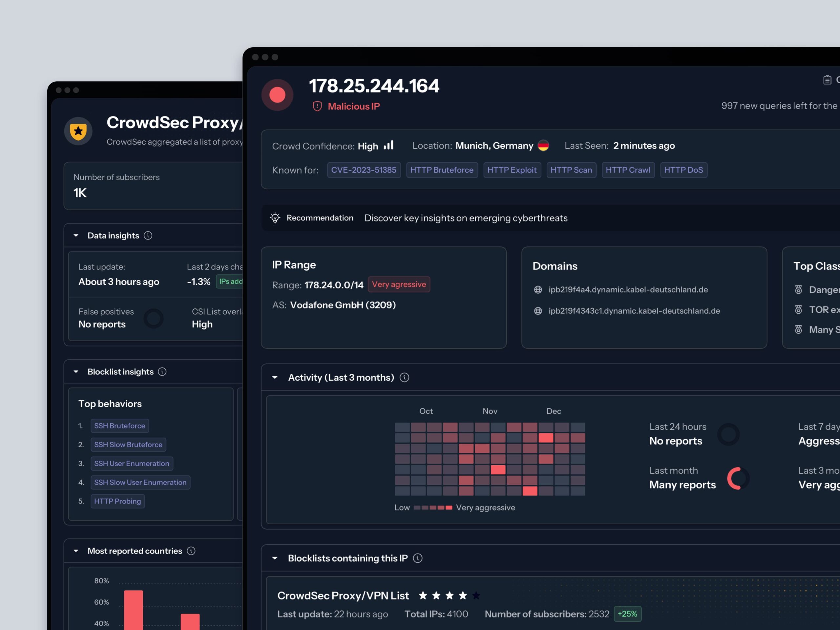Click globe icon beside ipb219f4343c1 domain
Screen dimensions: 840x630
coord(538,311)
